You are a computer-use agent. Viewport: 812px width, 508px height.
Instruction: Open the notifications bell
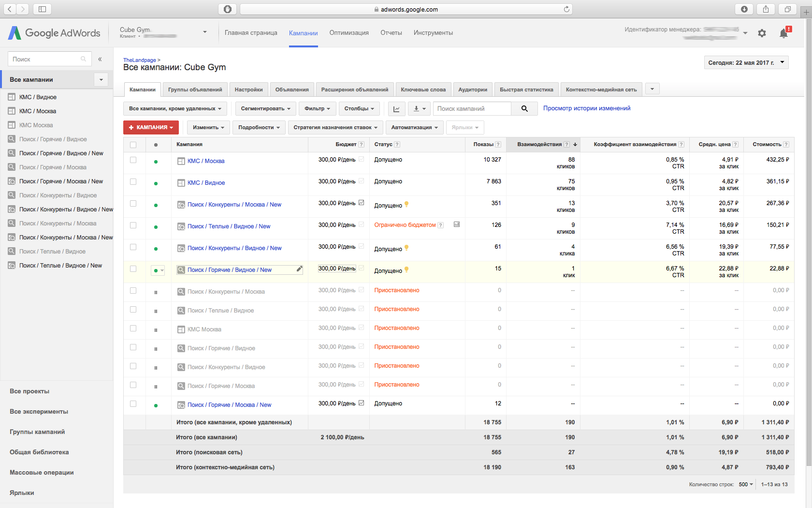(784, 33)
